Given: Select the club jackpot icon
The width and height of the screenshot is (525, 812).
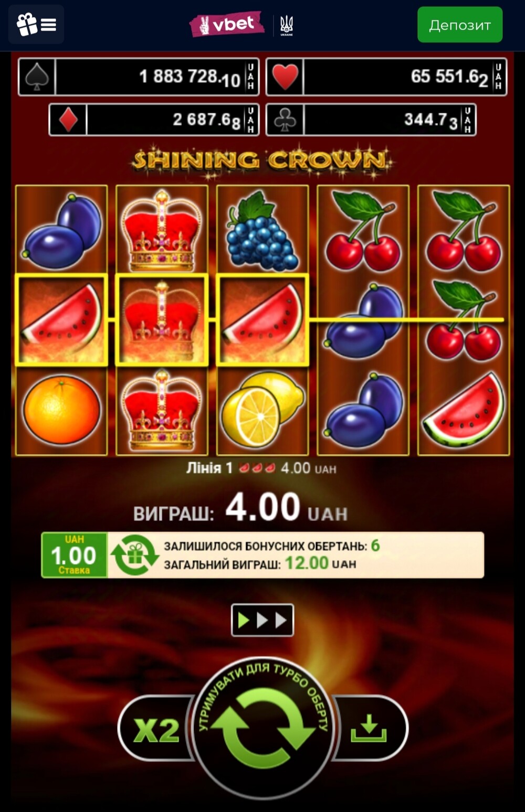Looking at the screenshot, I should pos(285,120).
